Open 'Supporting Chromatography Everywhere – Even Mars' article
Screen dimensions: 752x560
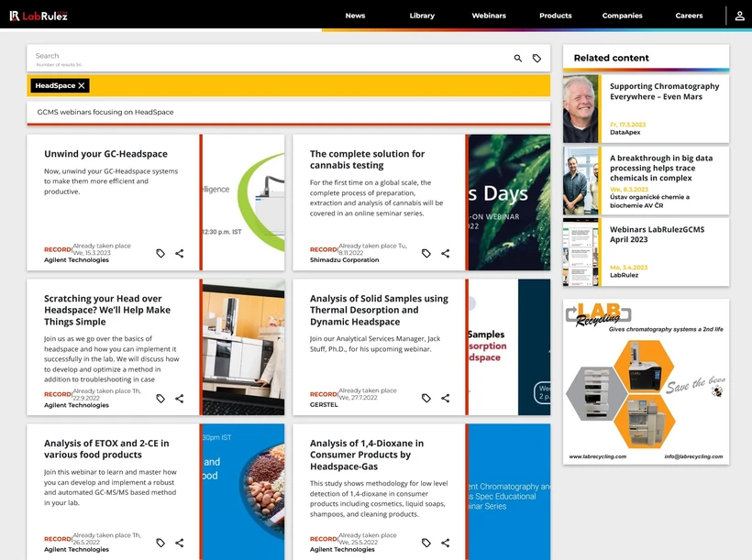coord(665,92)
